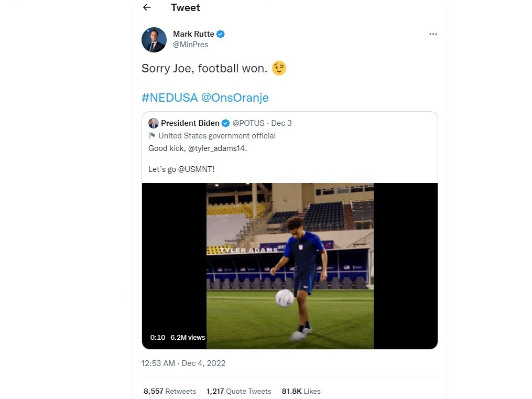Open the three-dot more options menu
532x399 pixels.
(x=433, y=34)
